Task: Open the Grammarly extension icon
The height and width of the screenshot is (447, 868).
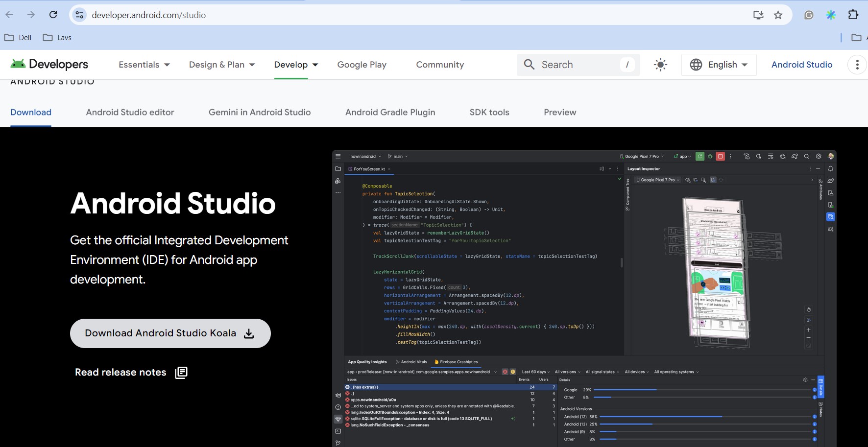Action: pyautogui.click(x=809, y=15)
